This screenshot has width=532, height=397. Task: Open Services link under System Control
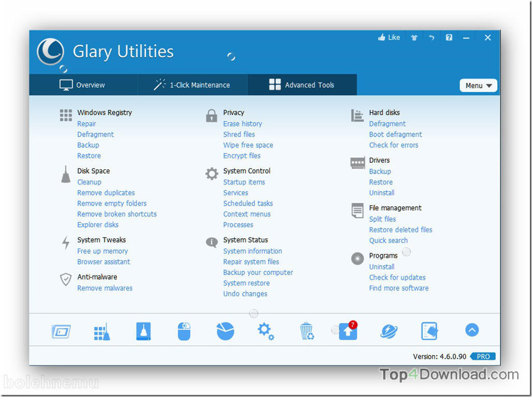[235, 193]
